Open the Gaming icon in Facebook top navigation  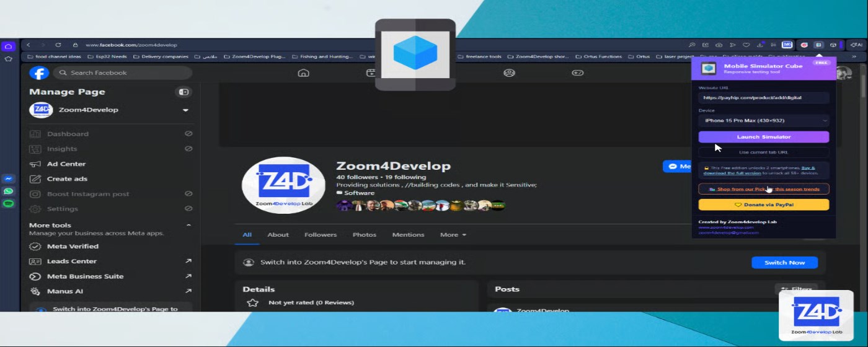577,73
